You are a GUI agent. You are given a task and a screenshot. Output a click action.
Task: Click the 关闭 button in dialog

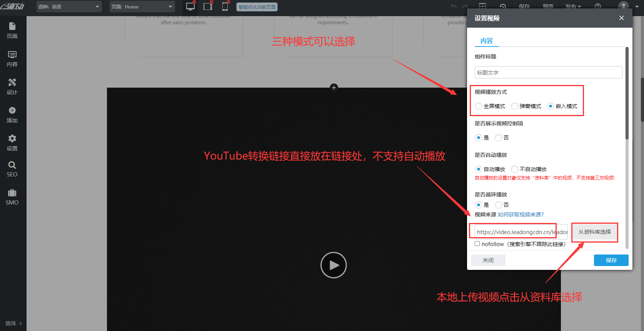[488, 260]
